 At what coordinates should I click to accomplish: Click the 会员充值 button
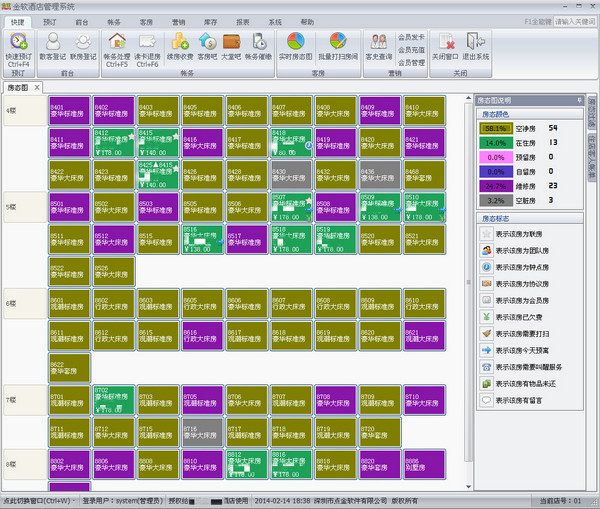pos(411,48)
